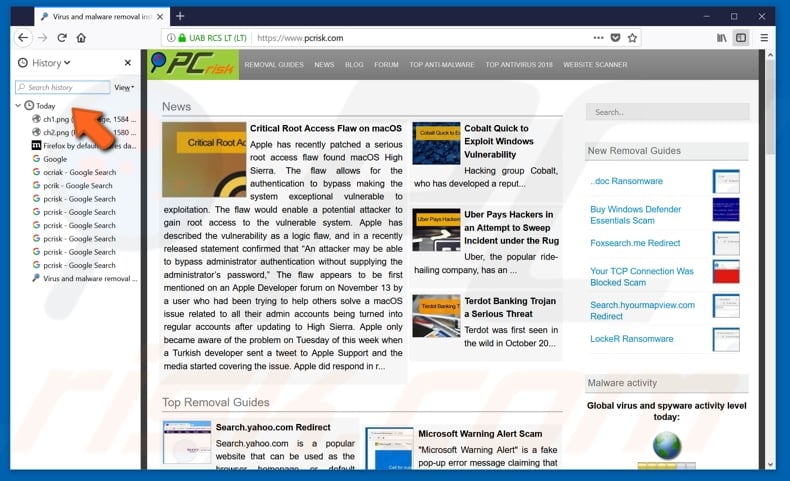The image size is (790, 481).
Task: Open the History sidebar switcher dropdown
Action: click(44, 63)
